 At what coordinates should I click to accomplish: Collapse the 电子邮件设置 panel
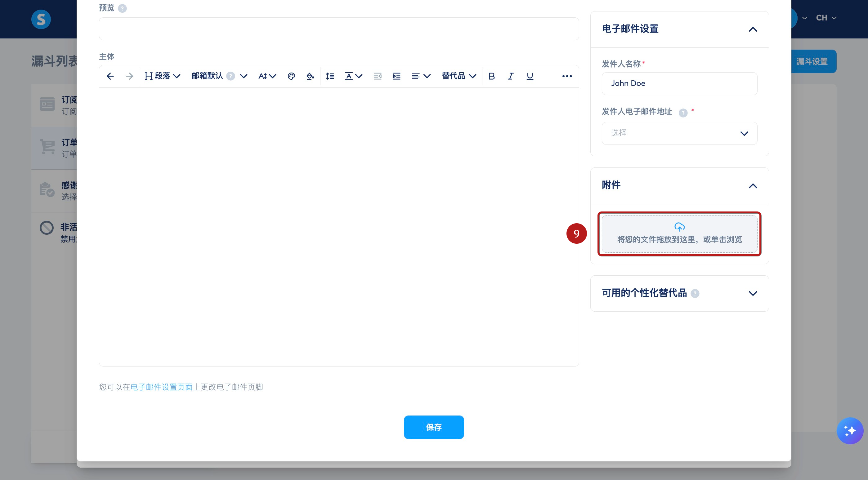pyautogui.click(x=753, y=30)
